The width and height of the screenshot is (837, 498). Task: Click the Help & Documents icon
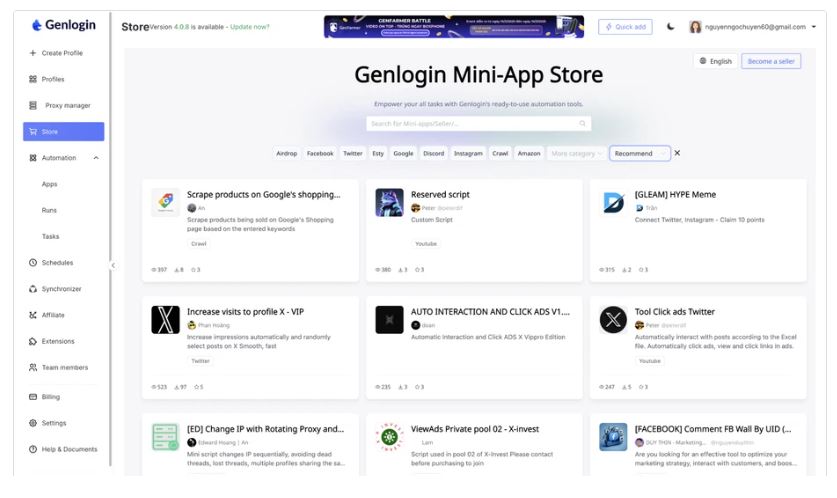pyautogui.click(x=33, y=449)
